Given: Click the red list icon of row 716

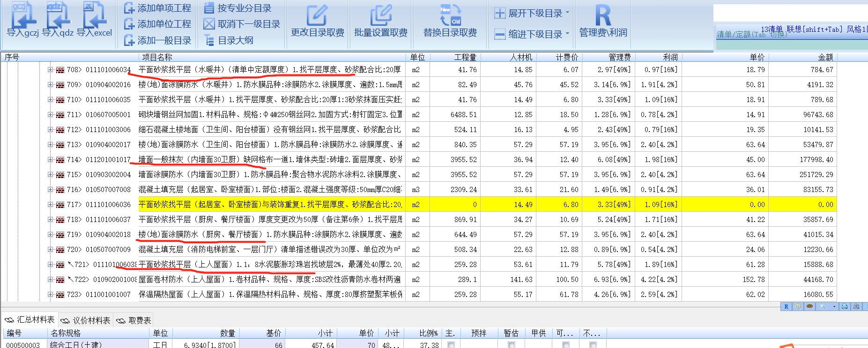Looking at the screenshot, I should click(60, 190).
